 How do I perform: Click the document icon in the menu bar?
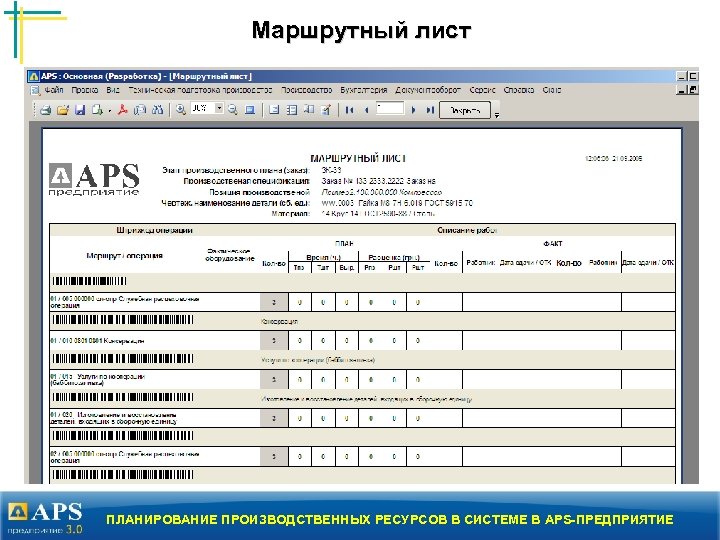35,90
